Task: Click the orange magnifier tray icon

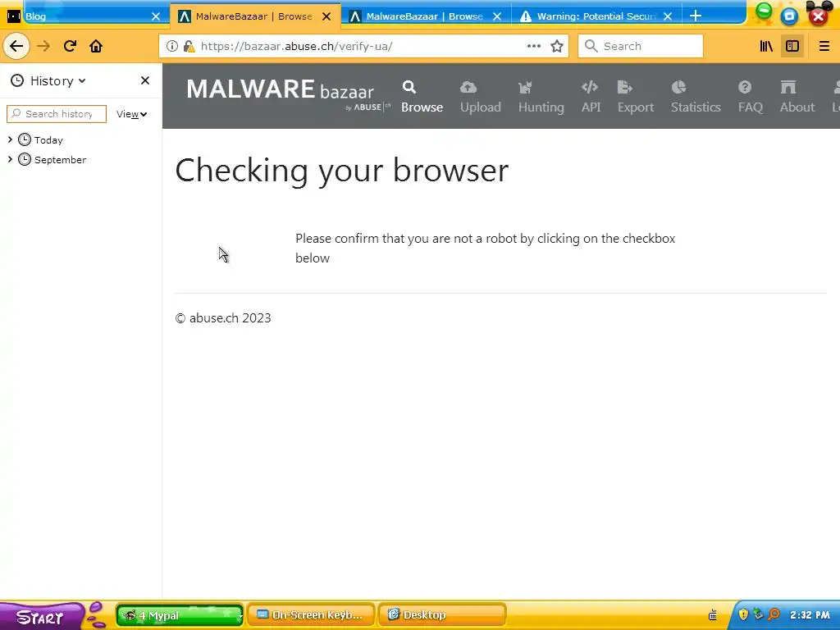Action: pos(774,614)
